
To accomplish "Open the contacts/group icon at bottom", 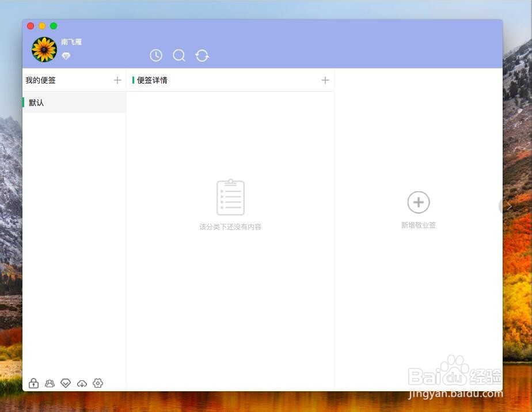I will tap(49, 383).
